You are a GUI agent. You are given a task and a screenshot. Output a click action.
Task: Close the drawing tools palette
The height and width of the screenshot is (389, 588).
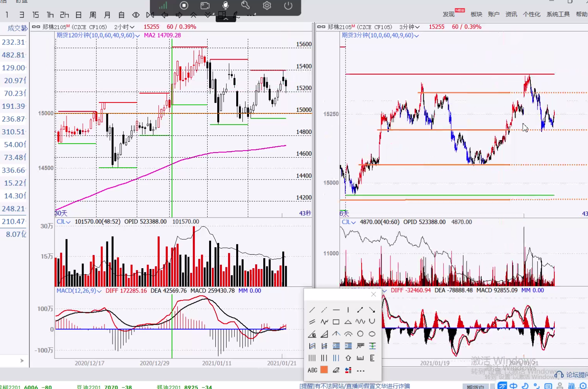click(373, 295)
